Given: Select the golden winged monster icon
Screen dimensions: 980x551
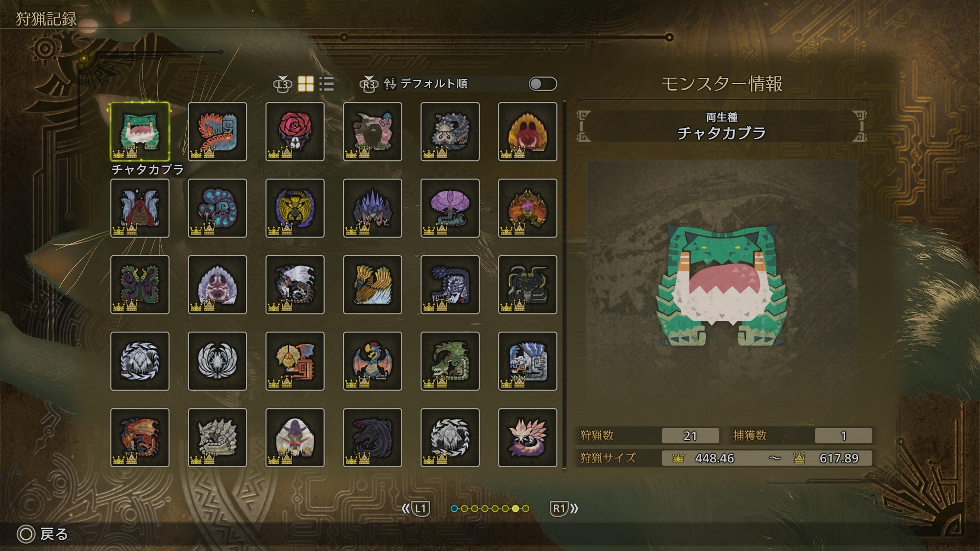Looking at the screenshot, I should (372, 285).
